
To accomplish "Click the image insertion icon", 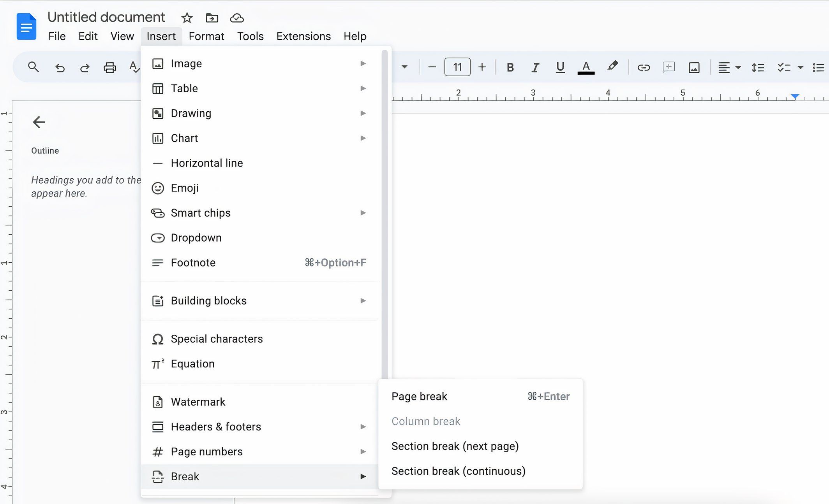I will tap(693, 67).
